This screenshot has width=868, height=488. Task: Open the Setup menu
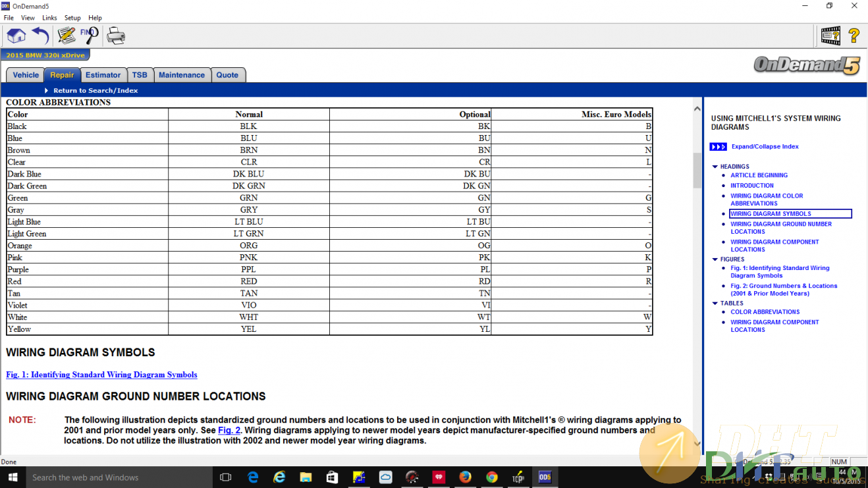[72, 18]
